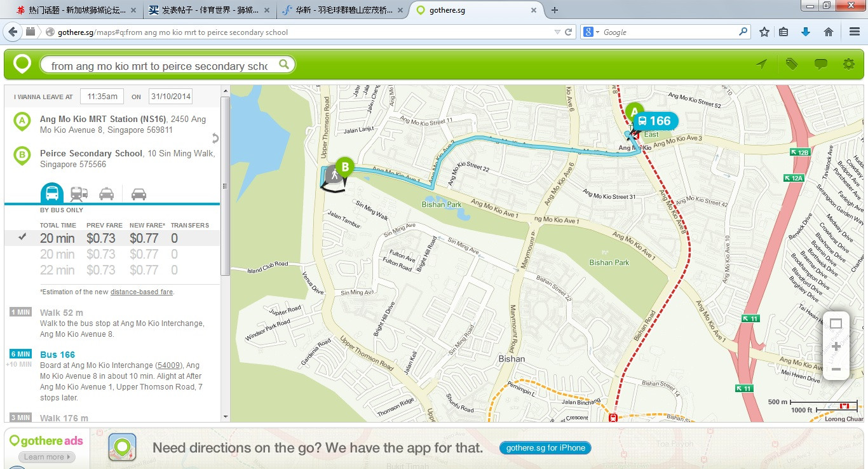
Task: Select the bus-only travel mode icon
Action: [x=52, y=193]
